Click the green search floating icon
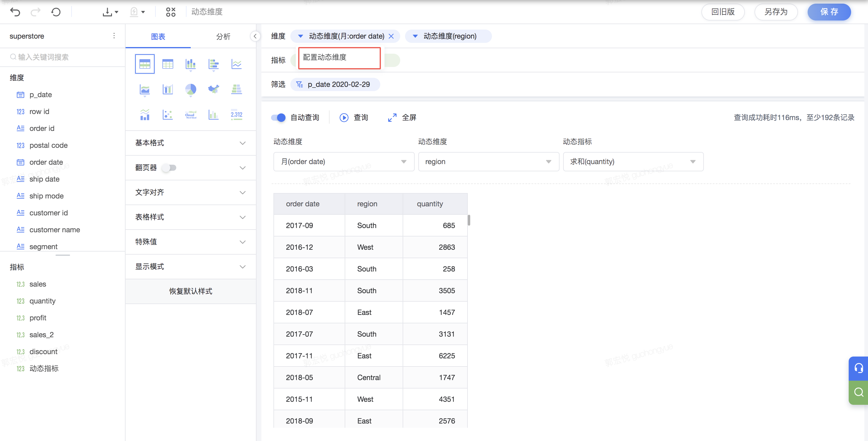The width and height of the screenshot is (868, 441). (858, 392)
